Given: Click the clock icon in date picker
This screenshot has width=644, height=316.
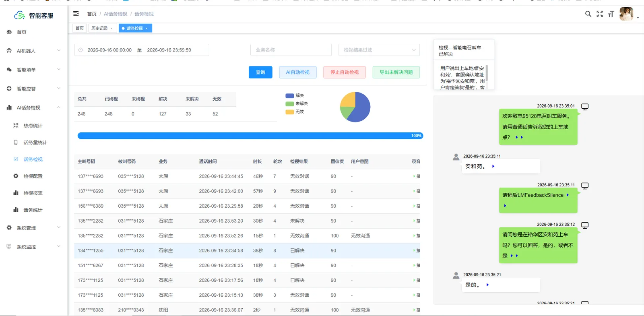Looking at the screenshot, I should coord(80,50).
